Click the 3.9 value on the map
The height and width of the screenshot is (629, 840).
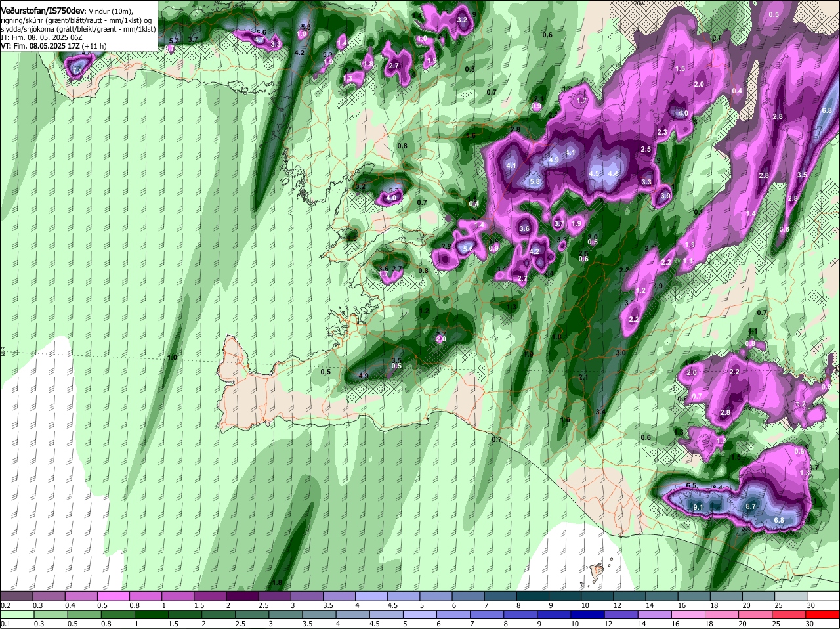(665, 196)
